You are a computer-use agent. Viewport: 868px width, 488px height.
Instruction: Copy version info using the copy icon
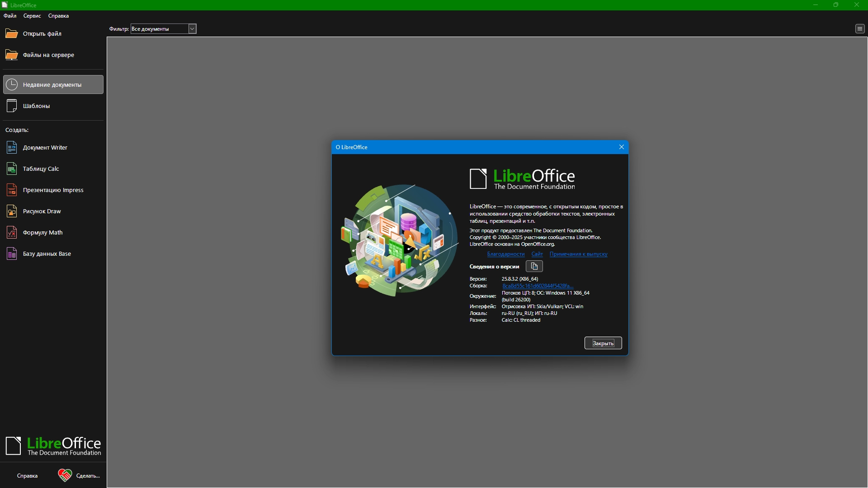534,267
